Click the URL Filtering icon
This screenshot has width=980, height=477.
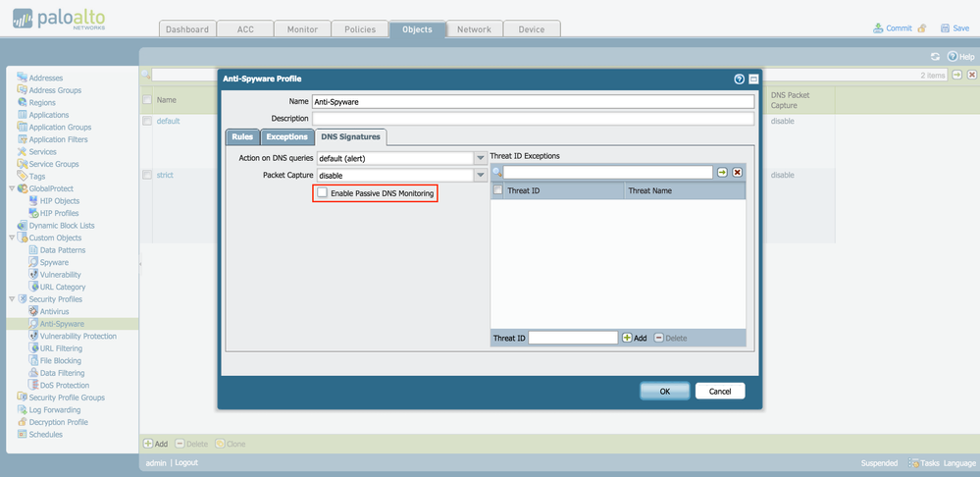(x=33, y=348)
